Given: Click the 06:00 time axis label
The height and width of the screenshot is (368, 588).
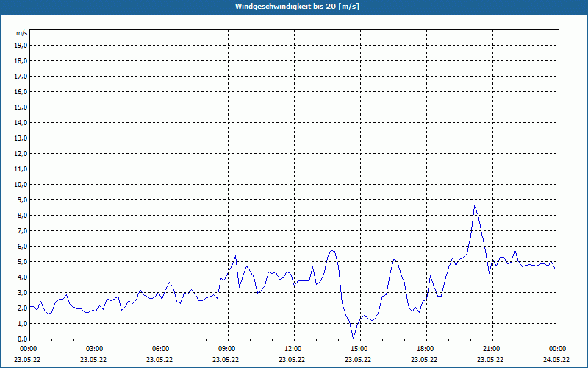Looking at the screenshot, I should [162, 349].
